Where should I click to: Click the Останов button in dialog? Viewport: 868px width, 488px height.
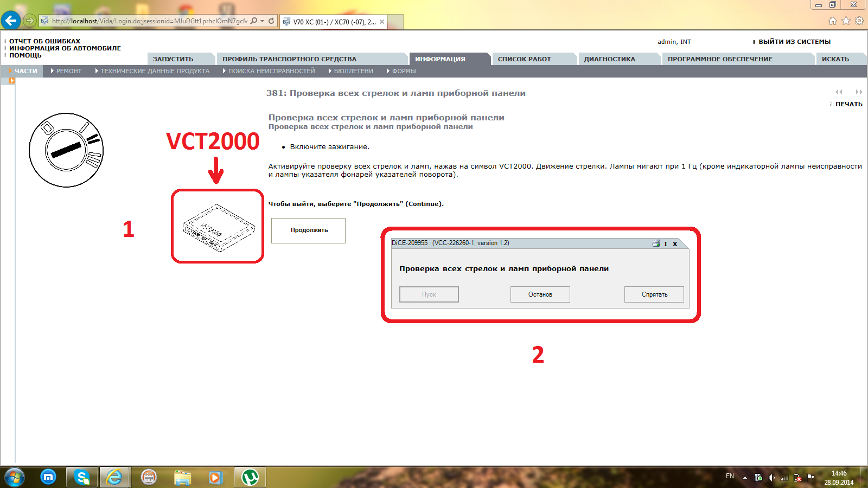(x=540, y=294)
